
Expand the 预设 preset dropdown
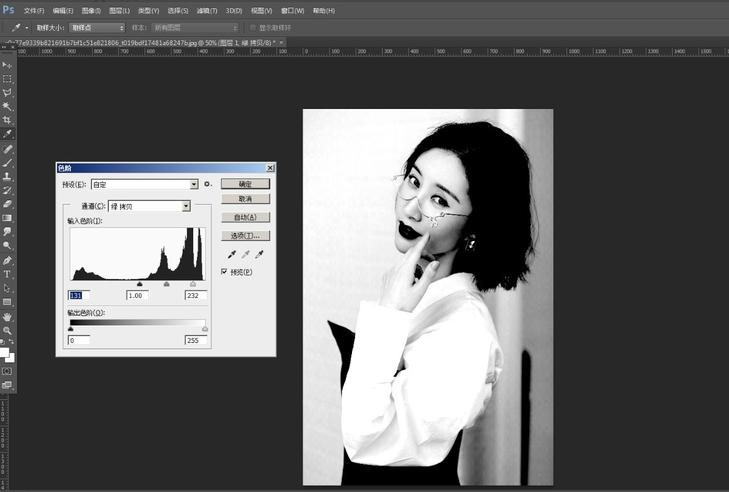(x=194, y=185)
